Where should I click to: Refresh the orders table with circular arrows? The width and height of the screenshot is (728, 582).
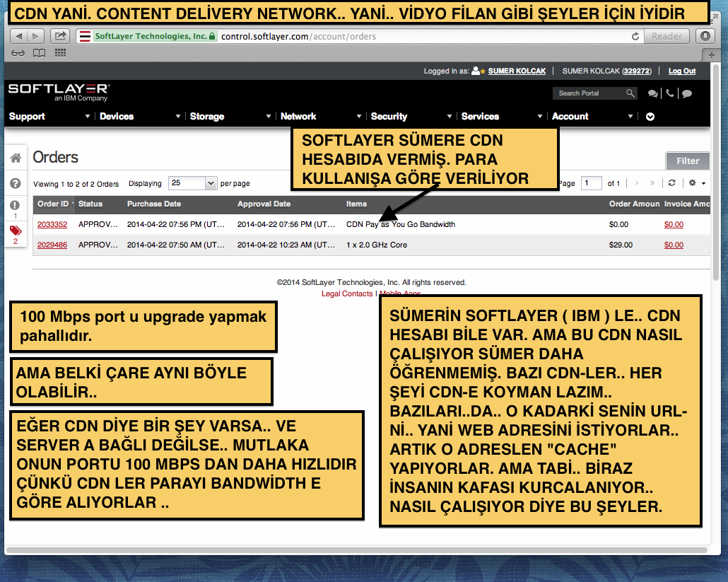tap(672, 183)
